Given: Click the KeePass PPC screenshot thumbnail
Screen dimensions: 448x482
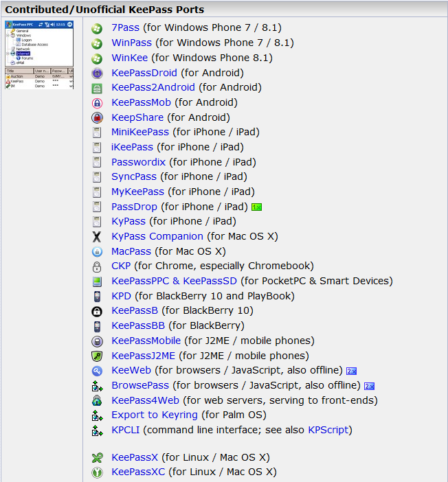Looking at the screenshot, I should coord(39,55).
